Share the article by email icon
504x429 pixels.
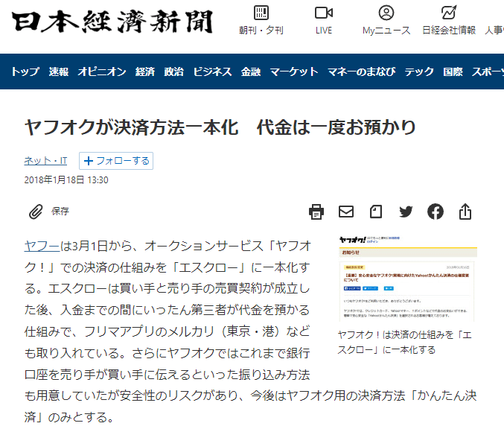pos(346,212)
